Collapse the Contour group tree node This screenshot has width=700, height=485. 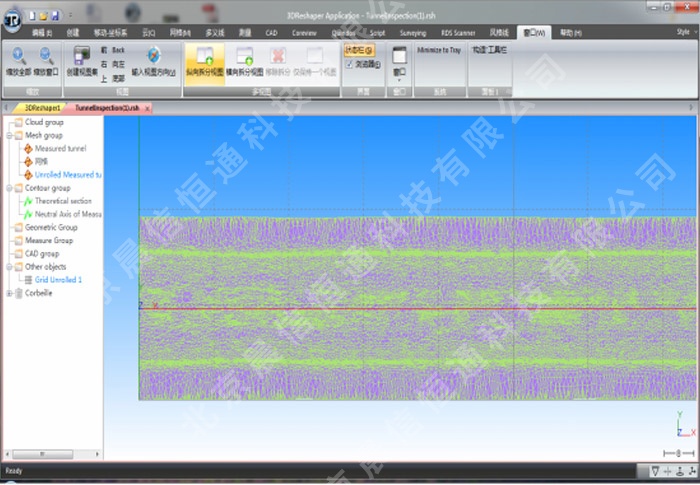(x=9, y=188)
